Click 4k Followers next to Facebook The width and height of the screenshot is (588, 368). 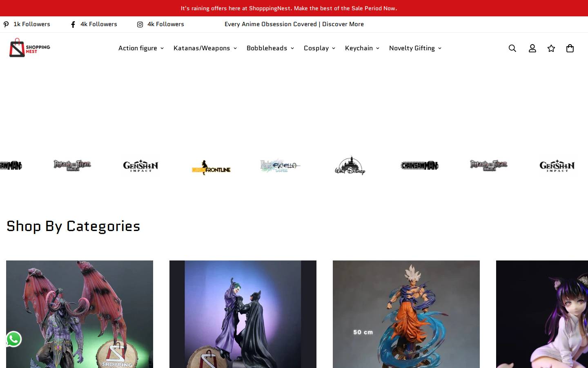[99, 24]
